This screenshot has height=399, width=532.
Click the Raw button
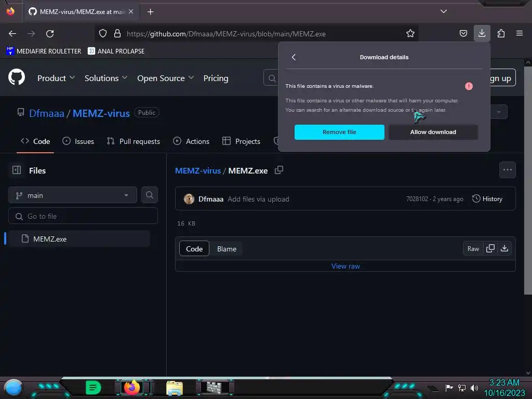pos(473,249)
